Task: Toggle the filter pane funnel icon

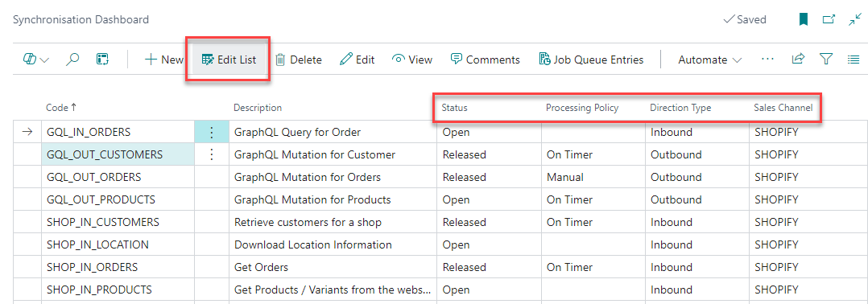Action: pyautogui.click(x=826, y=60)
